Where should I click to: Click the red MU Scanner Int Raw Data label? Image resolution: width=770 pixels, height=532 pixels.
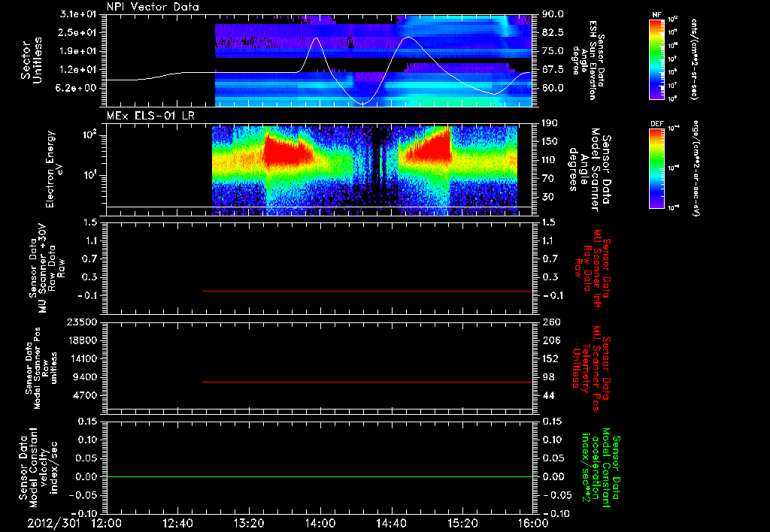593,268
